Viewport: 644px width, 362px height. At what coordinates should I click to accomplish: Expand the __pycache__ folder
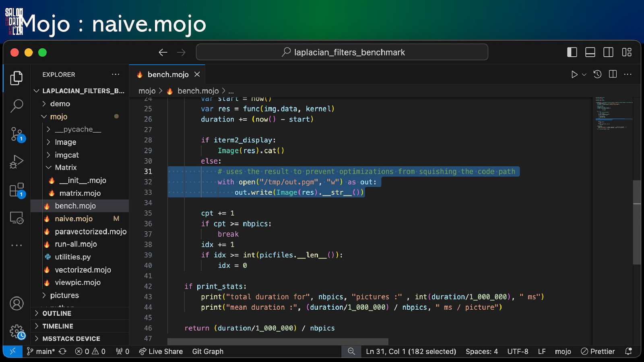(x=80, y=129)
